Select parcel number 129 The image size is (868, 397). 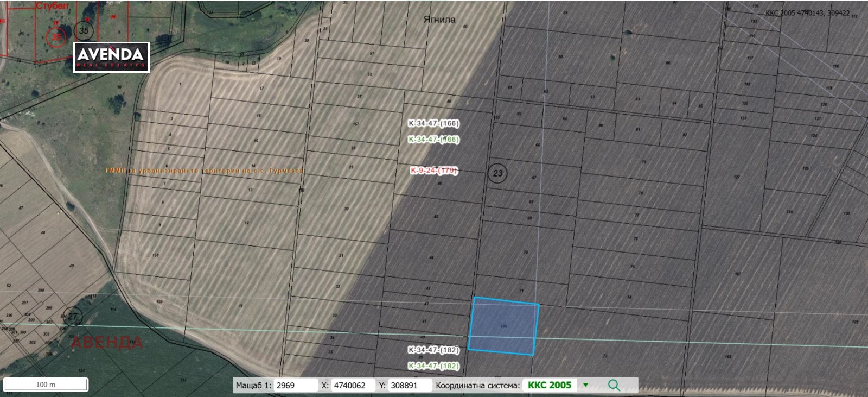pyautogui.click(x=856, y=322)
